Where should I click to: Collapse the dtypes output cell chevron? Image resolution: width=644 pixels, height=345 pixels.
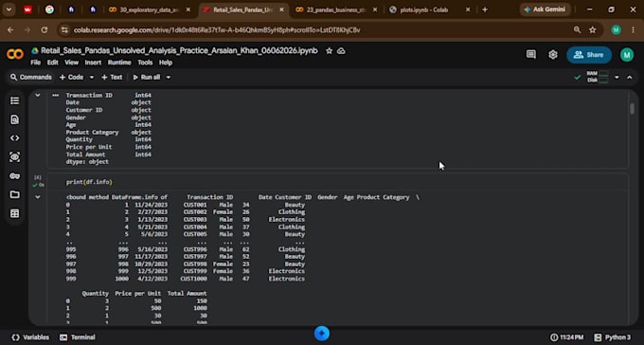[37, 96]
